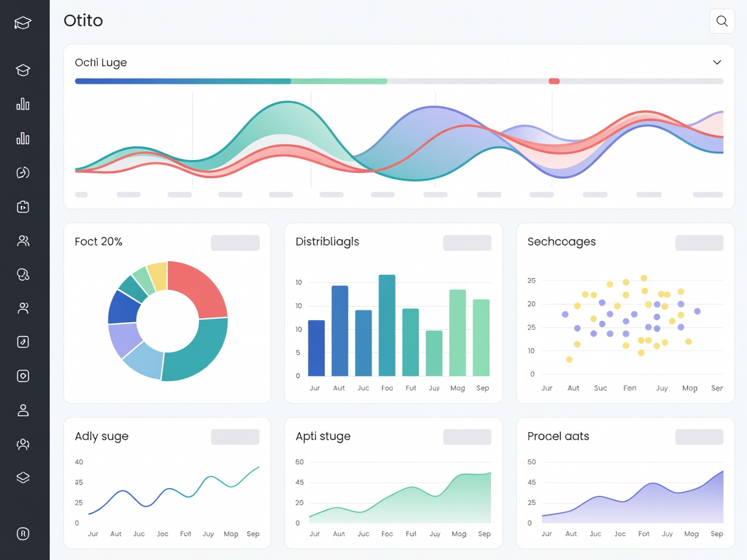
Task: Open the chat bubble user icon
Action: pos(23,274)
